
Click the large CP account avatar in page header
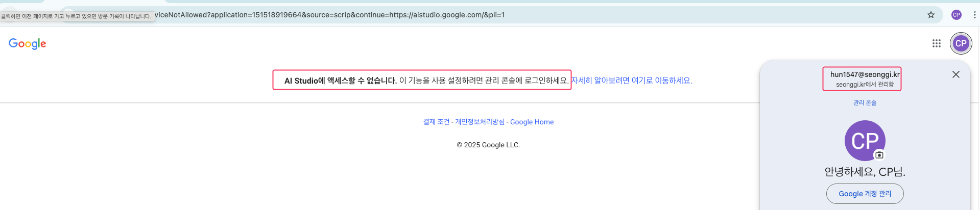[x=961, y=43]
